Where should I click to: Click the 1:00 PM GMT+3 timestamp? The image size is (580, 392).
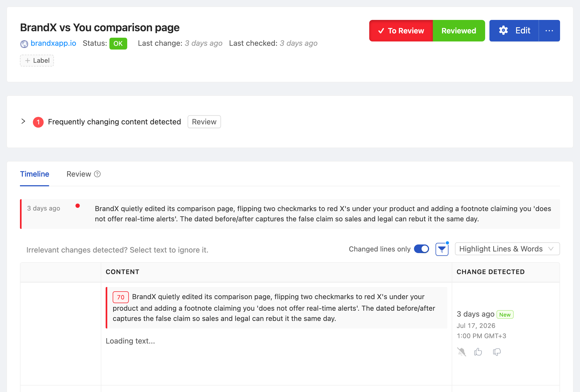[481, 336]
